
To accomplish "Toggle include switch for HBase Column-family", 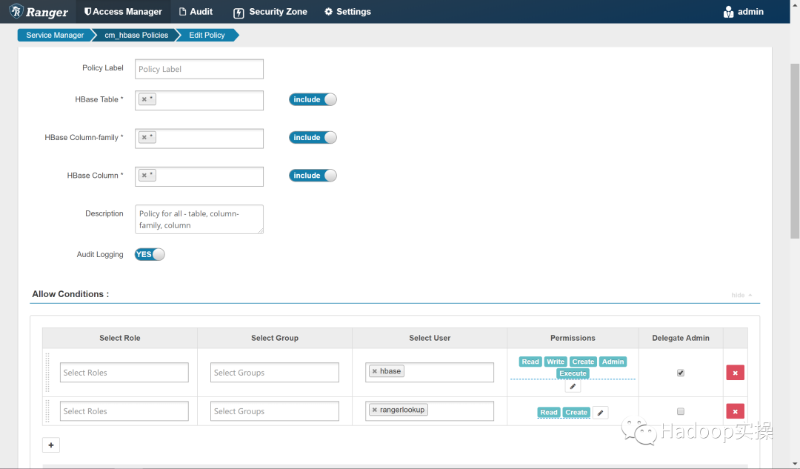I will coord(313,137).
